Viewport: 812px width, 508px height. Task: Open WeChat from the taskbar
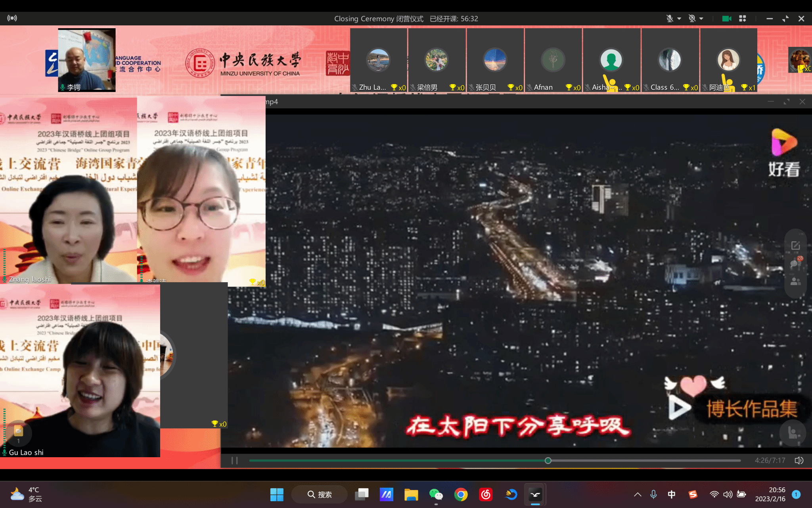coord(436,495)
